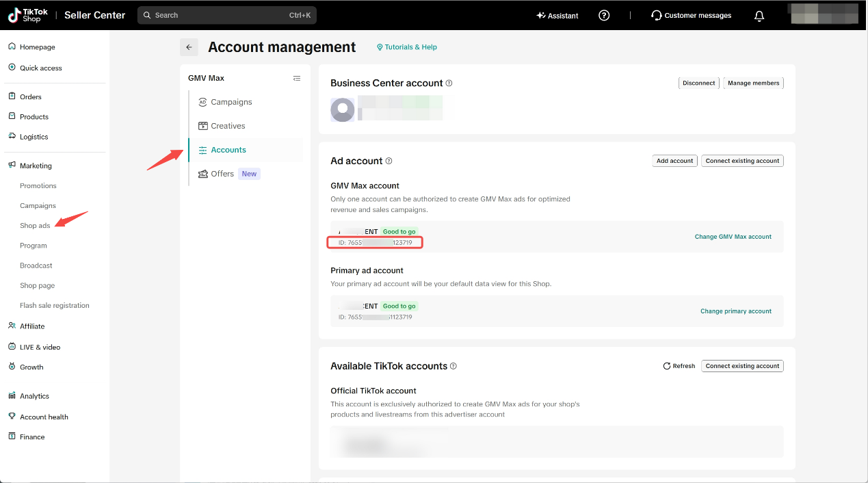Click the info icon next to Available TikTok accounts
Screen dimensions: 868x483
point(453,366)
